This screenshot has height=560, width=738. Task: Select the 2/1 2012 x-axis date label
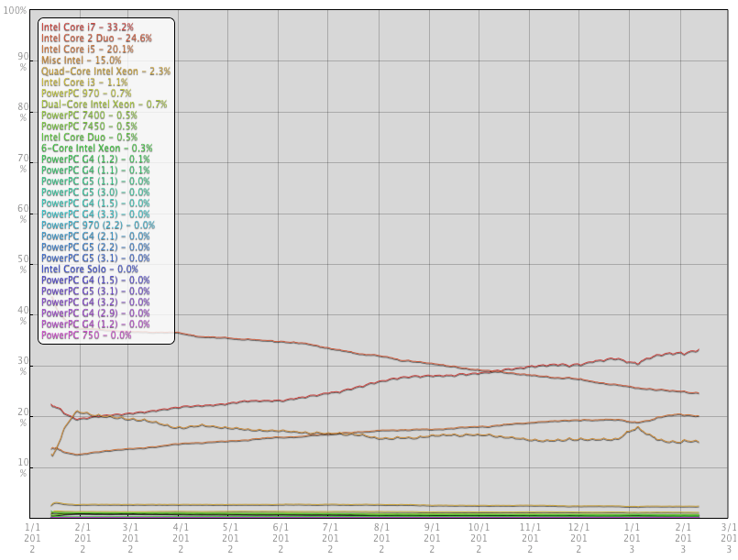tap(83, 538)
